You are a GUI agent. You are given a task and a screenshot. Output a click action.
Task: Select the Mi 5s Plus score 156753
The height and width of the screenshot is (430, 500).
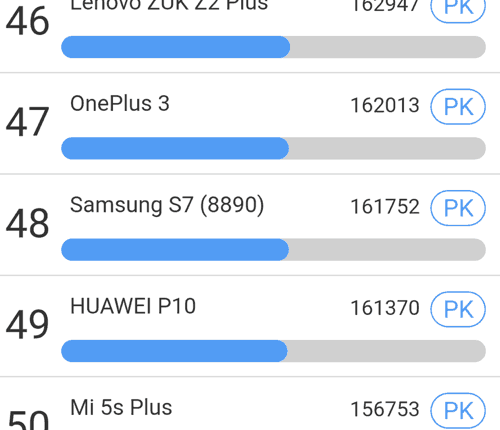tap(385, 409)
